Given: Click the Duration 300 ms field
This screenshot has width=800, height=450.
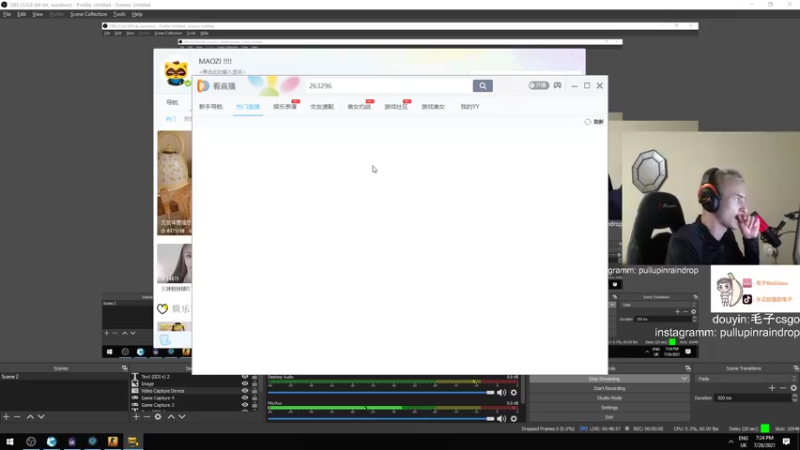Looking at the screenshot, I should tap(753, 398).
